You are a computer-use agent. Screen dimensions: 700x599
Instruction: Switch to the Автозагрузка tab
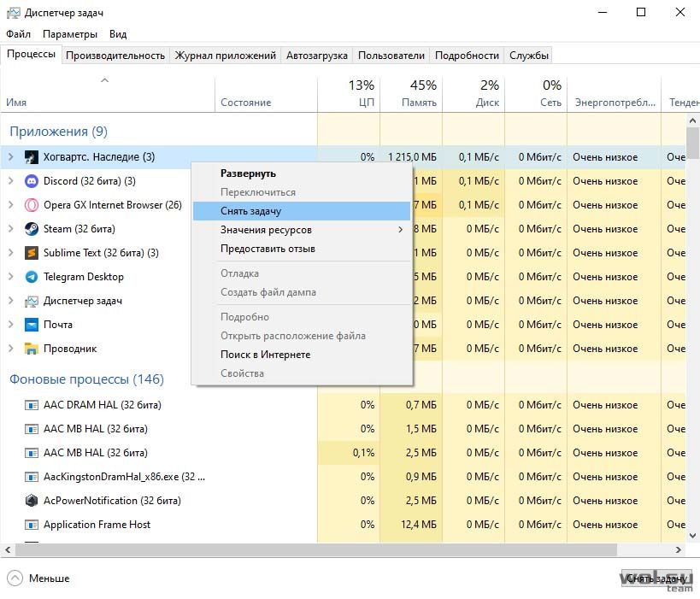[x=317, y=56]
